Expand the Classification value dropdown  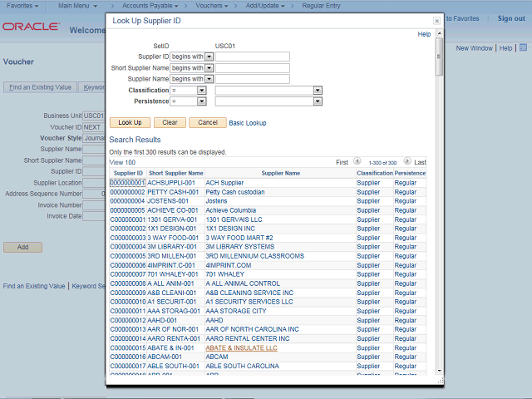point(318,90)
